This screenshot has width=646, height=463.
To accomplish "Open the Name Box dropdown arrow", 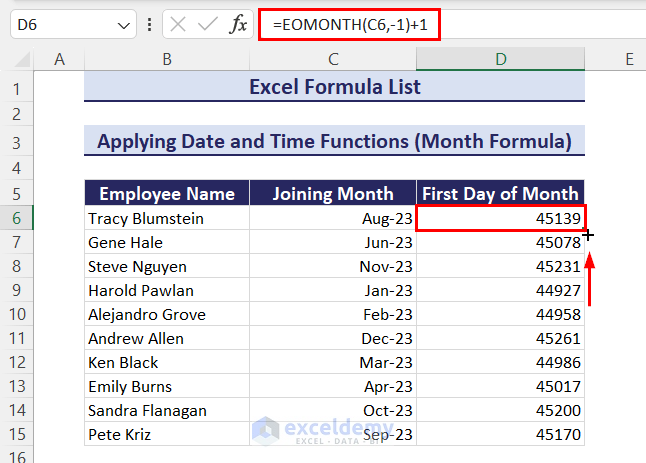I will (124, 24).
